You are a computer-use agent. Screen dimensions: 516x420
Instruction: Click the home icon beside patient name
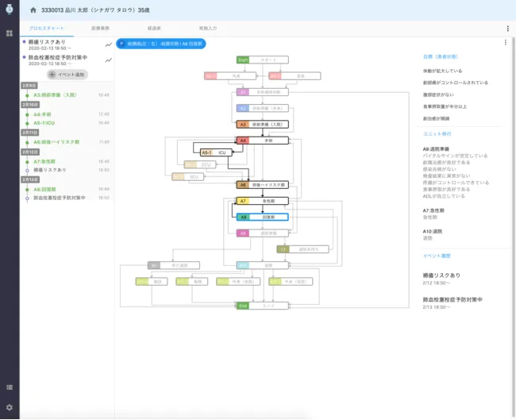tap(33, 10)
